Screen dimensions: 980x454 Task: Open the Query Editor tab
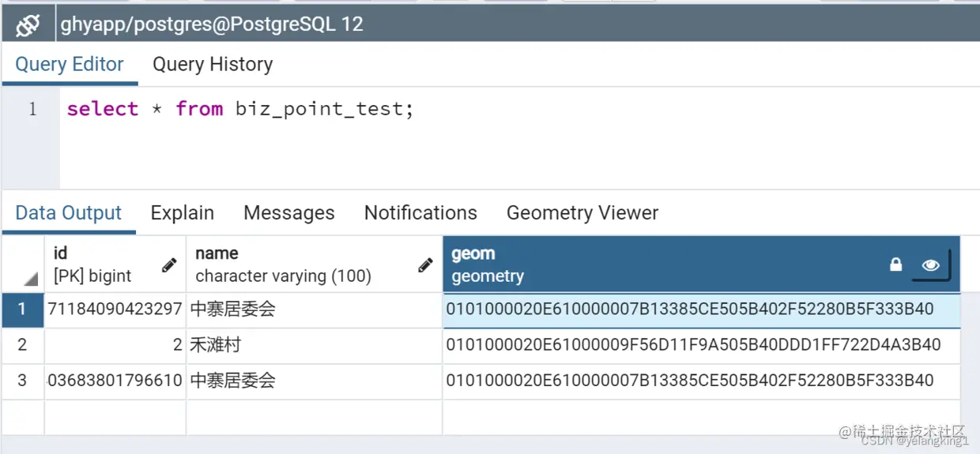tap(70, 65)
